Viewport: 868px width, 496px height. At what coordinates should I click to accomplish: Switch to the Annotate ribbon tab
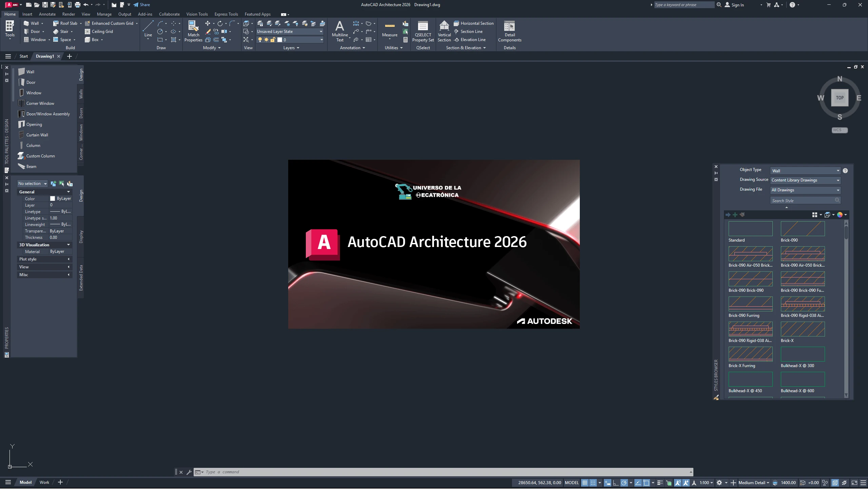47,14
